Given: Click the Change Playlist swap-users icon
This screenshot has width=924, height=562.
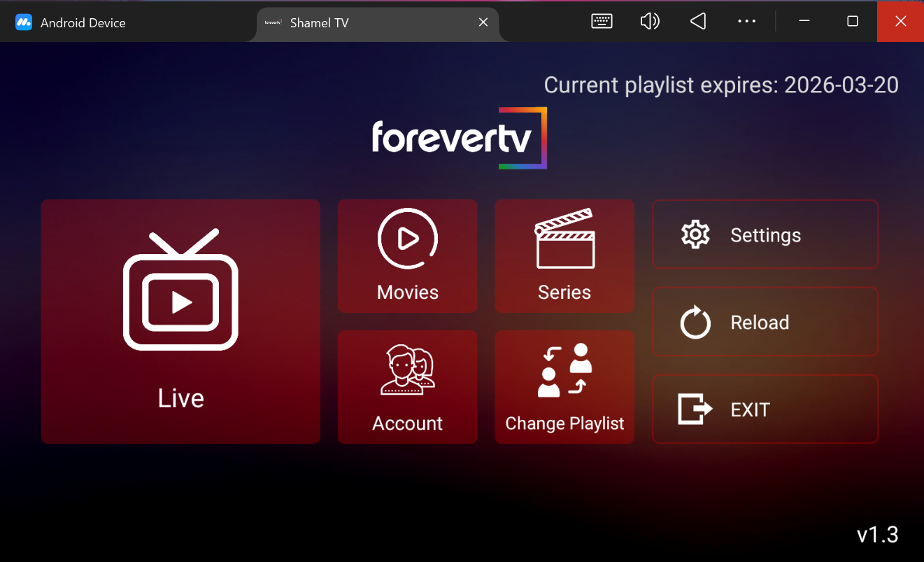Looking at the screenshot, I should (564, 370).
